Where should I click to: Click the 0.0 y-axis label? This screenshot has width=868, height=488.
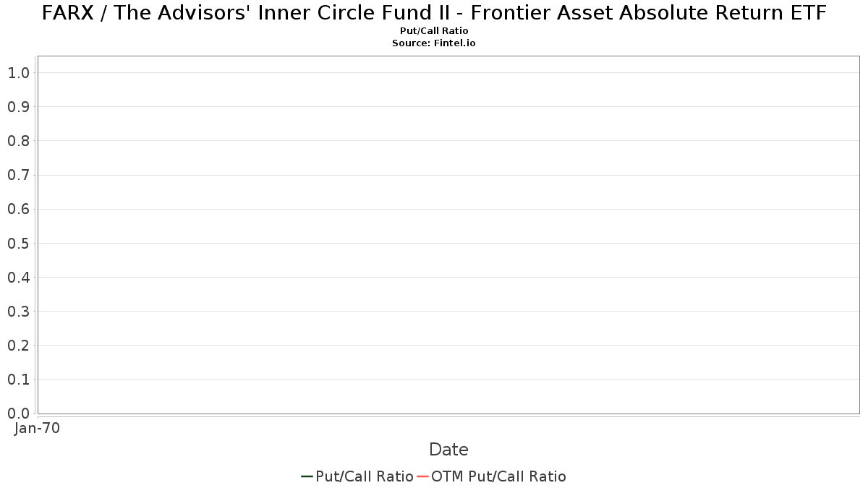pyautogui.click(x=18, y=414)
